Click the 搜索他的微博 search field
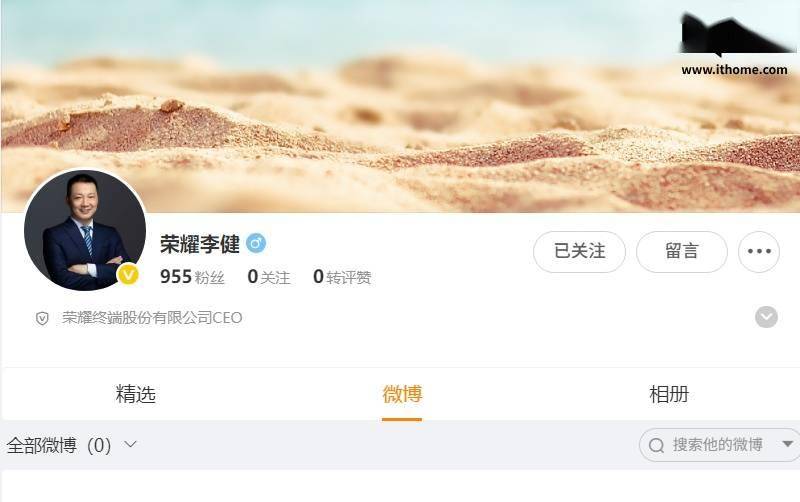 click(x=719, y=445)
